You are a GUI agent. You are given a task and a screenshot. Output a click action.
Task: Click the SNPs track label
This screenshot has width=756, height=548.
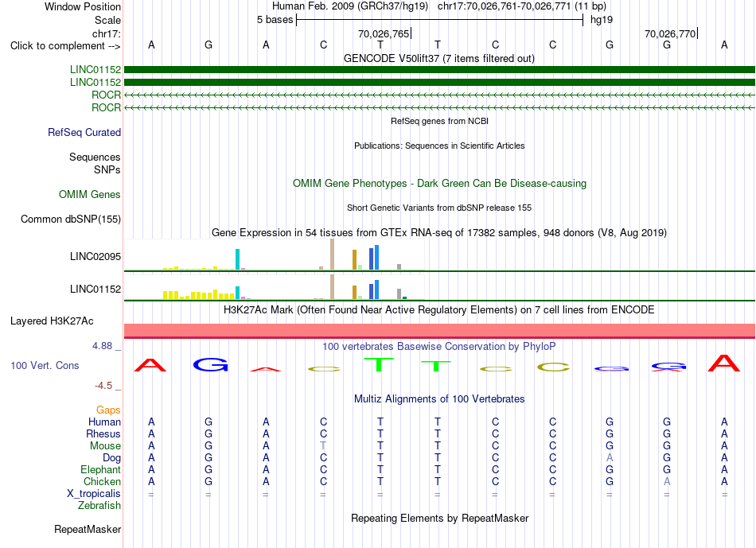tap(107, 169)
